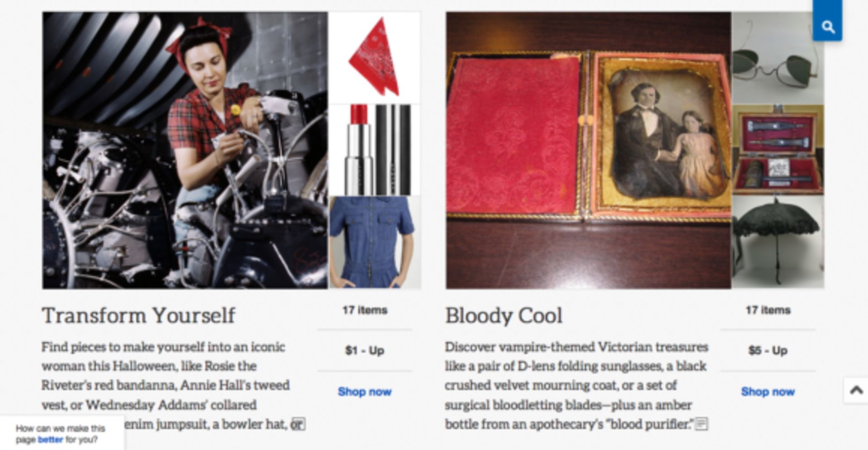Open the Bloody Cool collection title
Screen dimensions: 868x450
pyautogui.click(x=504, y=315)
